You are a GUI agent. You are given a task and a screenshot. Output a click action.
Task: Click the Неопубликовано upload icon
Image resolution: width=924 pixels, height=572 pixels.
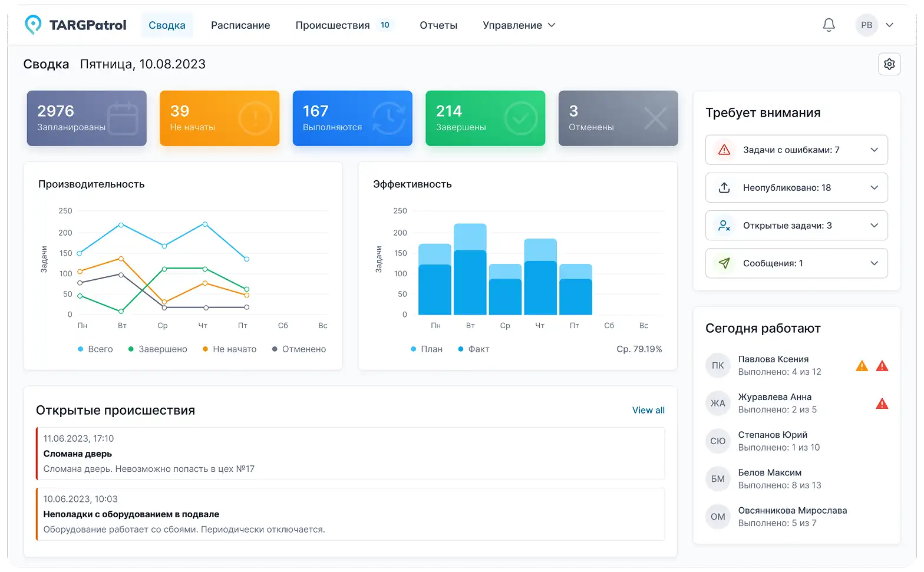click(x=724, y=188)
